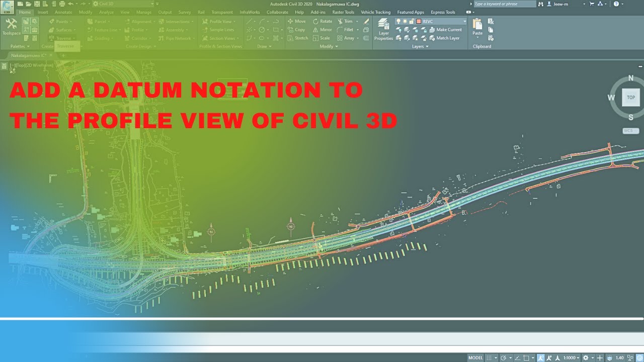
Task: Click the annotation visibility icon in status bar
Action: [x=540, y=357]
